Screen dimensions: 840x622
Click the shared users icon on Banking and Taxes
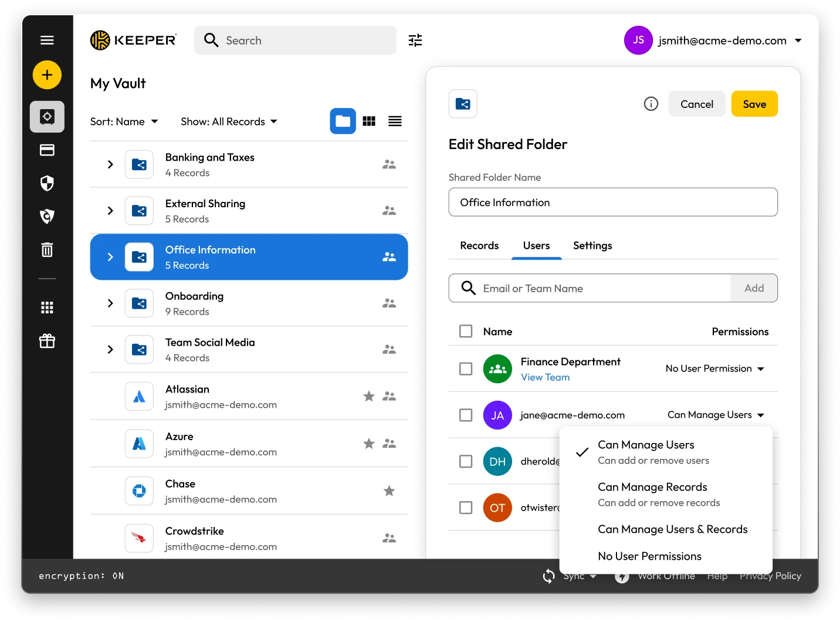[x=389, y=164]
